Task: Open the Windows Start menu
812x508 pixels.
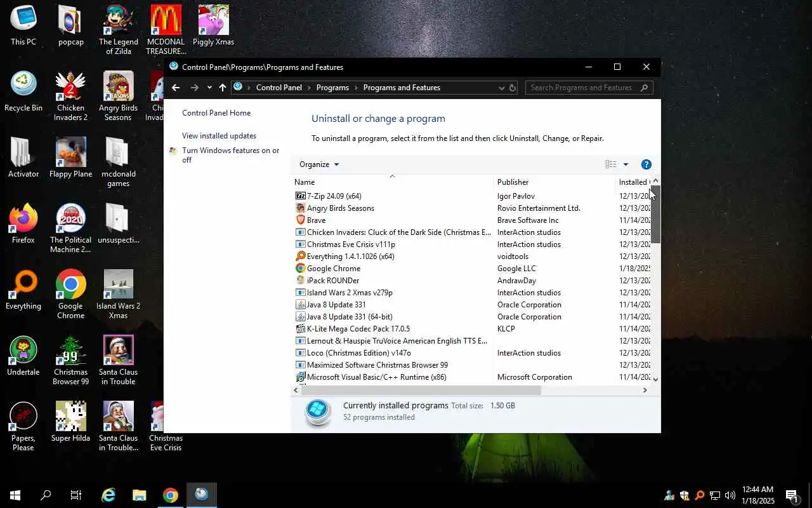Action: pos(15,495)
